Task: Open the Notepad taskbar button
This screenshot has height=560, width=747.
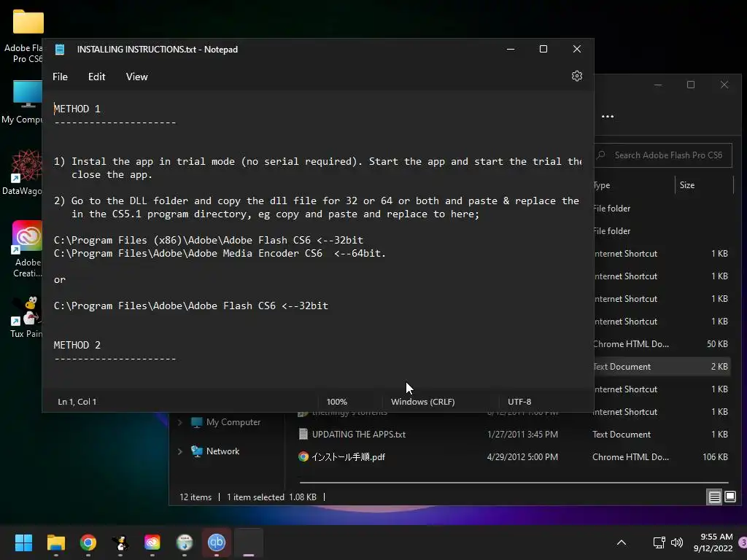Action: click(x=249, y=542)
